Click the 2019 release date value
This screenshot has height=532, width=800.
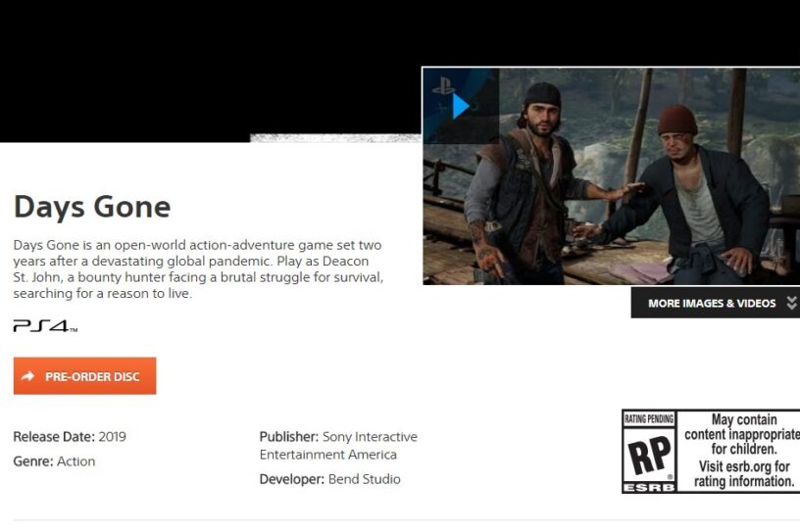pyautogui.click(x=112, y=437)
